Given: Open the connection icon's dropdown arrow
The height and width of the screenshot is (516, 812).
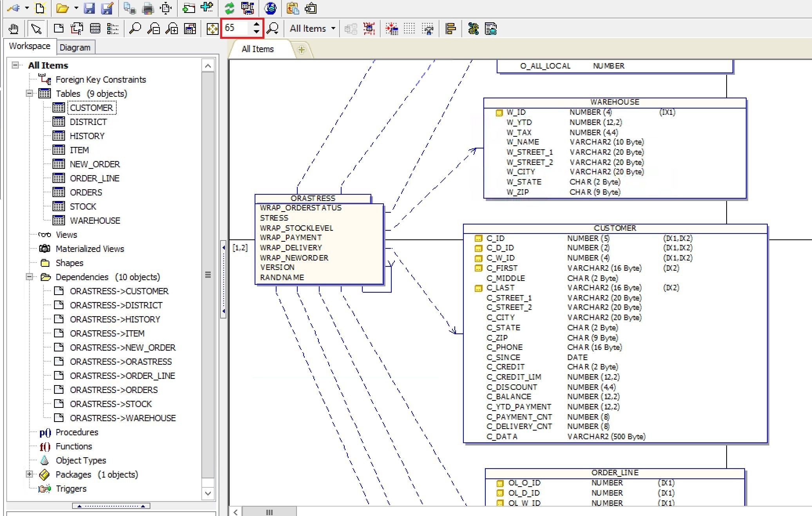Looking at the screenshot, I should (27, 8).
